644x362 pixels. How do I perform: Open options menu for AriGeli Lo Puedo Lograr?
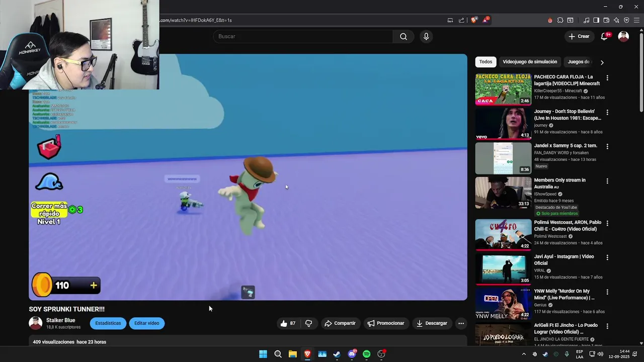(607, 326)
